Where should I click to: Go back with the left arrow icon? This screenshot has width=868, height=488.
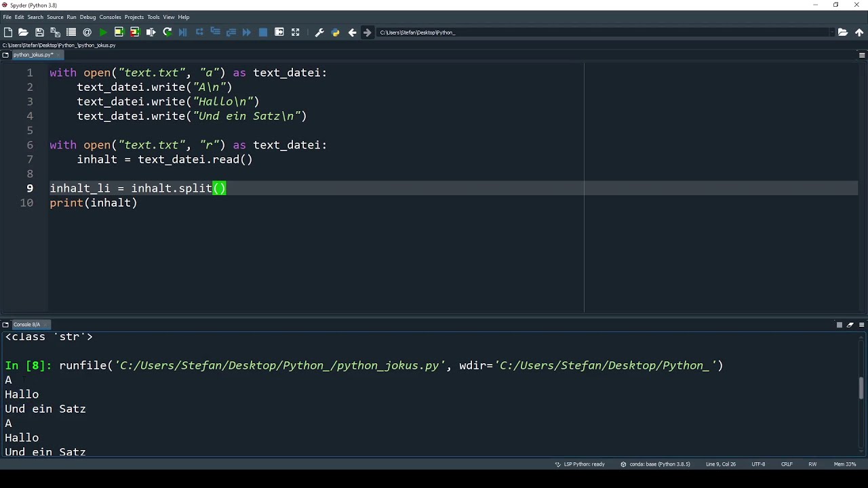pyautogui.click(x=352, y=32)
